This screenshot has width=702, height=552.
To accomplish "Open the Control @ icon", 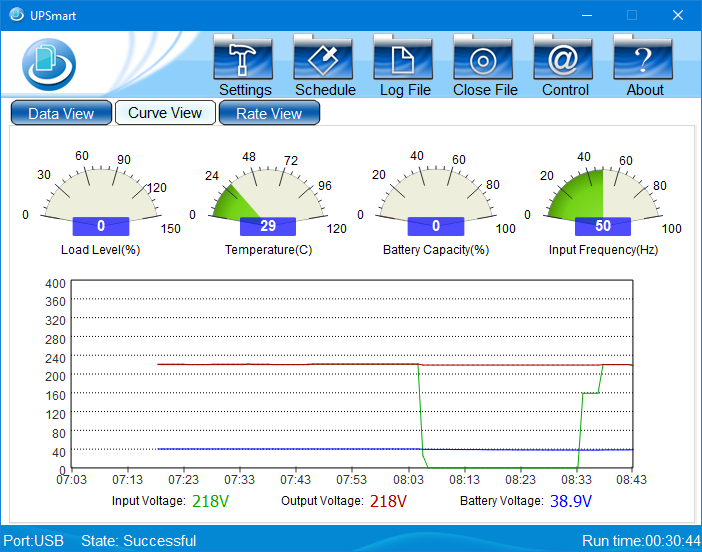I will 563,57.
